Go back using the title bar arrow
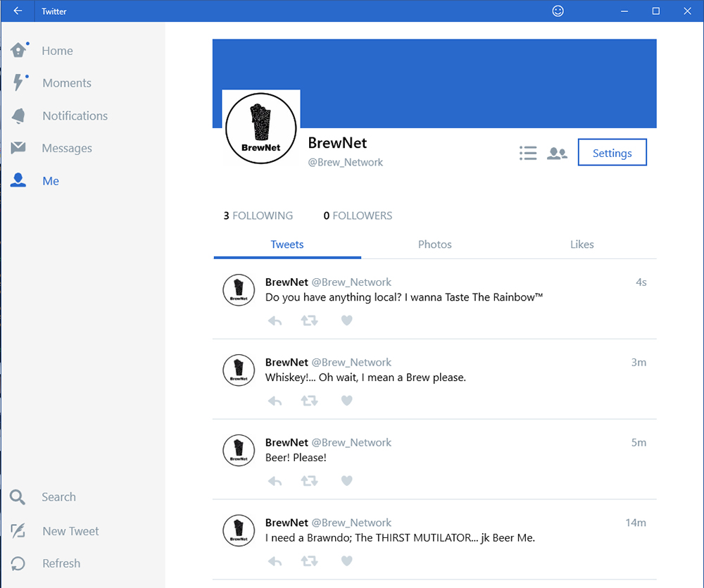 [18, 11]
